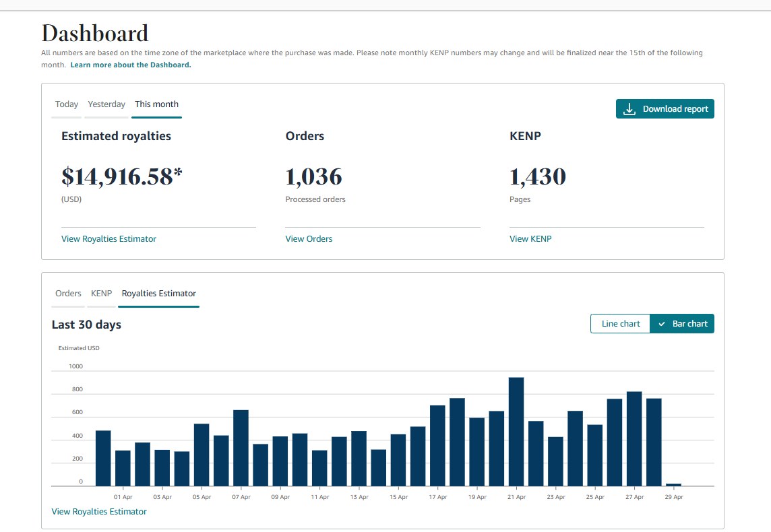
Task: Click the $14,916.58 estimated royalties value
Action: pyautogui.click(x=121, y=176)
